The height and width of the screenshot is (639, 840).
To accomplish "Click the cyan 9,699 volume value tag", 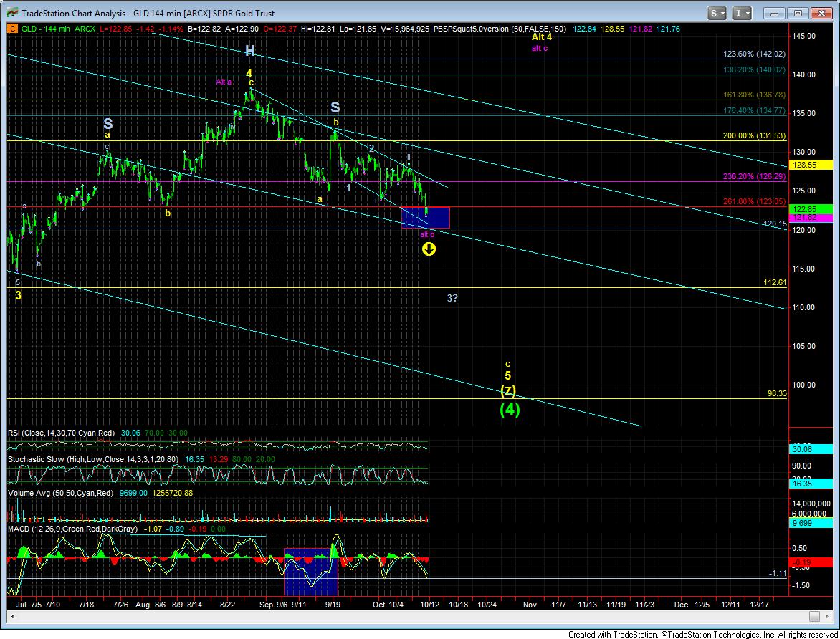I will point(811,523).
